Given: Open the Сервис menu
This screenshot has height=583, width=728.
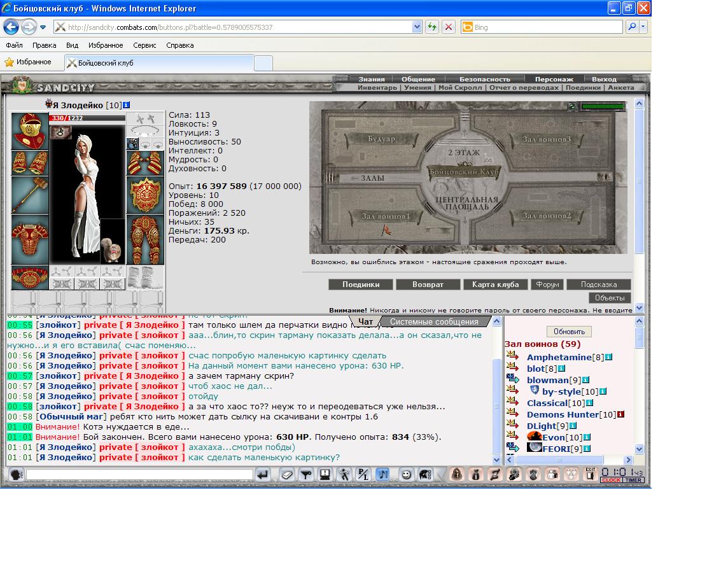Looking at the screenshot, I should (x=144, y=45).
